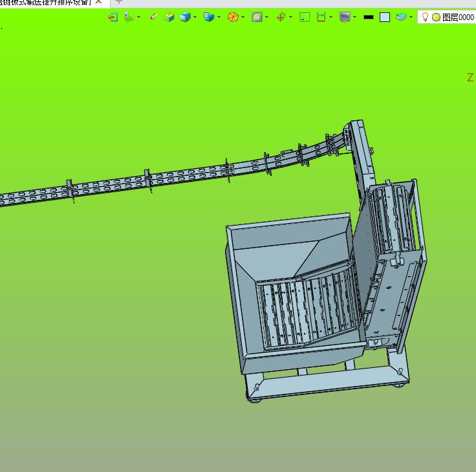476x472 pixels.
Task: Click the orange segmented wheel icon
Action: [x=232, y=17]
